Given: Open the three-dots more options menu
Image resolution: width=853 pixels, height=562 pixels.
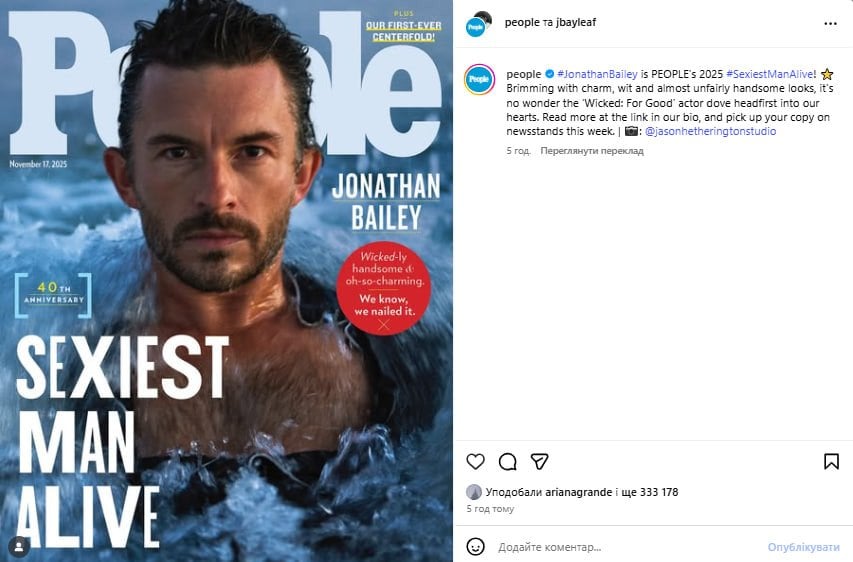Looking at the screenshot, I should click(x=830, y=23).
